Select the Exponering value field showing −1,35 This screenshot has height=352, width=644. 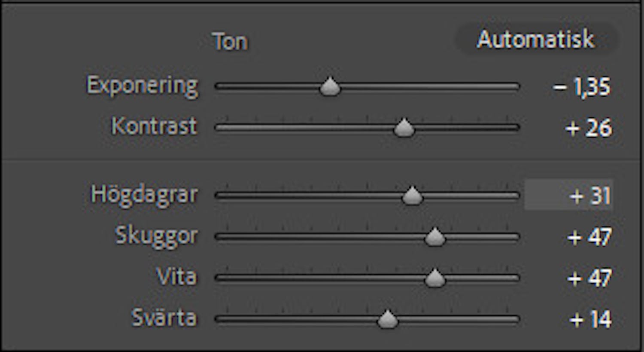tap(582, 87)
